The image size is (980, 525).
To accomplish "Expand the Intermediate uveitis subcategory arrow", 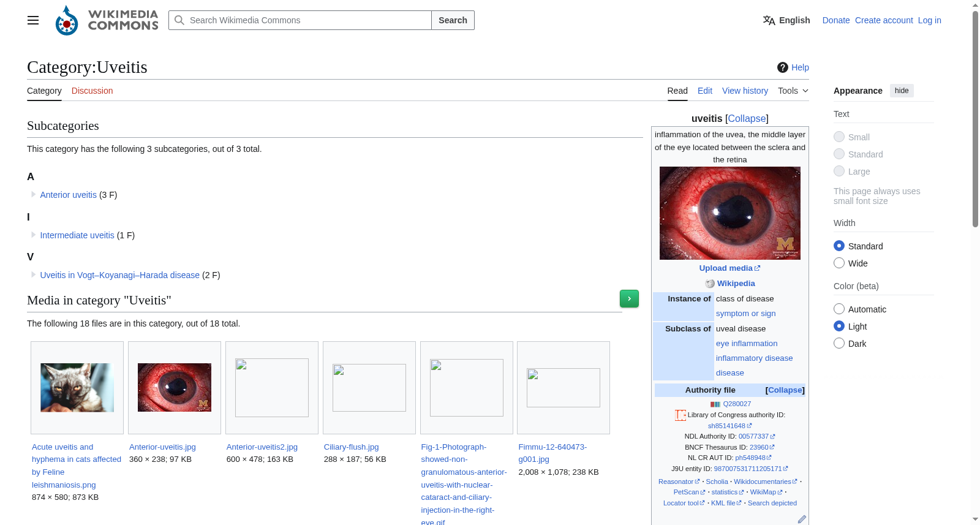I will click(x=33, y=235).
